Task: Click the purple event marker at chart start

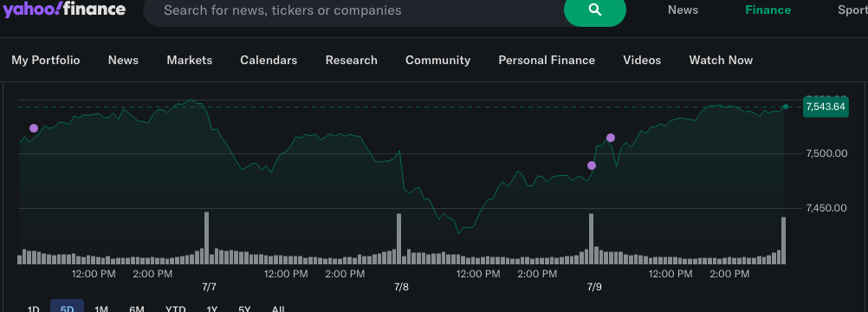Action: tap(34, 128)
